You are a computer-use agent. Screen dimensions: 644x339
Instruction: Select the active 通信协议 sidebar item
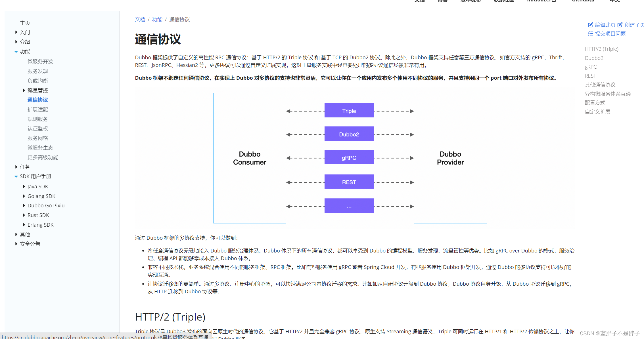coord(38,100)
